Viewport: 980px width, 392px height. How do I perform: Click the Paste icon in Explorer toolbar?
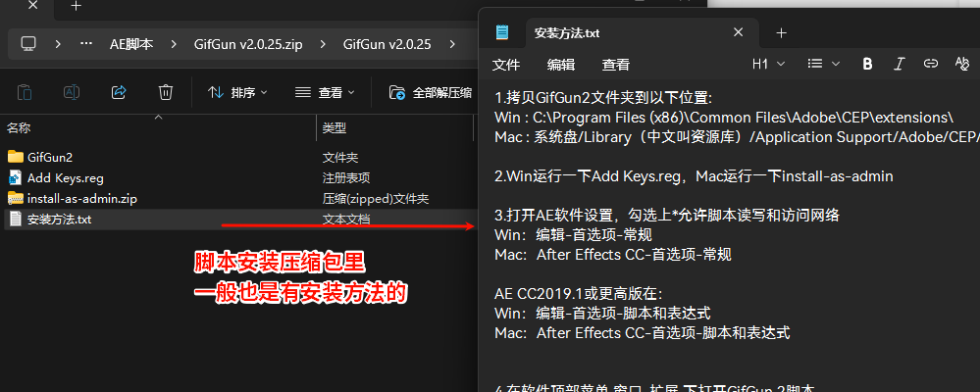coord(25,92)
